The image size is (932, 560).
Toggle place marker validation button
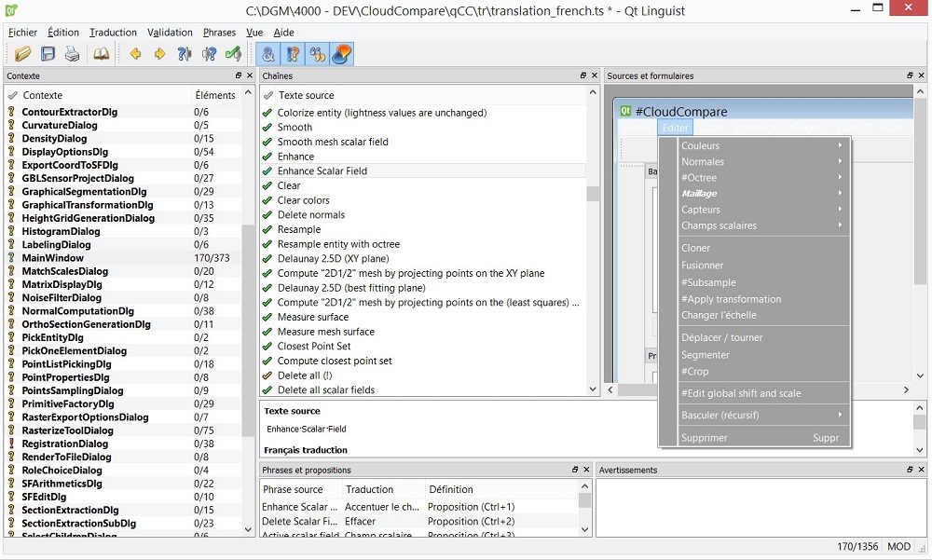point(342,54)
